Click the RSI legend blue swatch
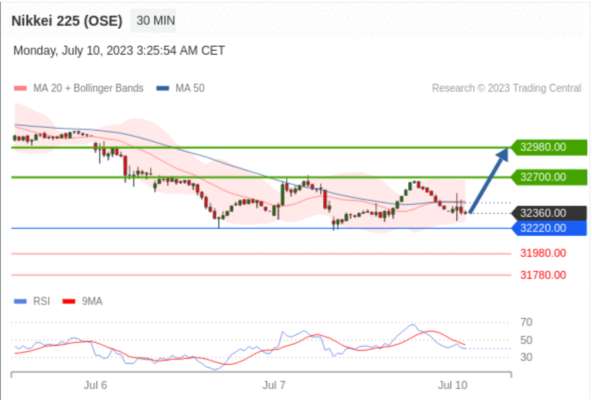Image resolution: width=592 pixels, height=400 pixels. [x=20, y=301]
